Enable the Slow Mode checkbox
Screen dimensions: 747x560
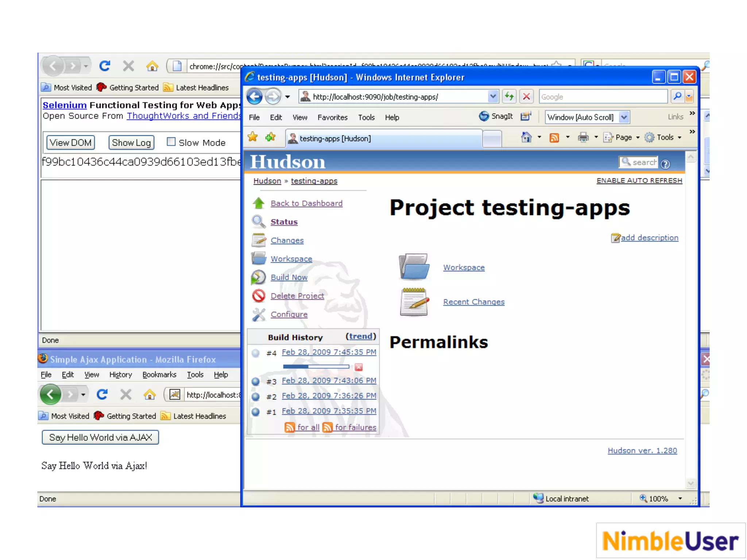(171, 142)
